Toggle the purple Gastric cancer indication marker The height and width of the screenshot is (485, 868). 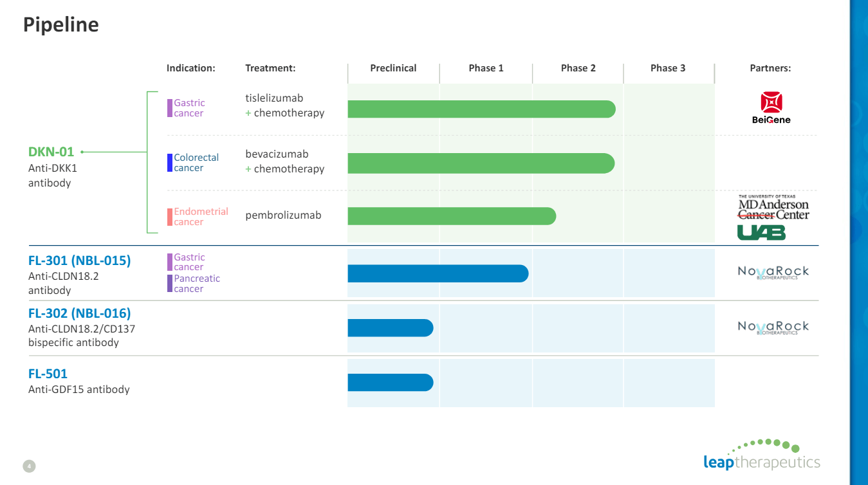(169, 107)
